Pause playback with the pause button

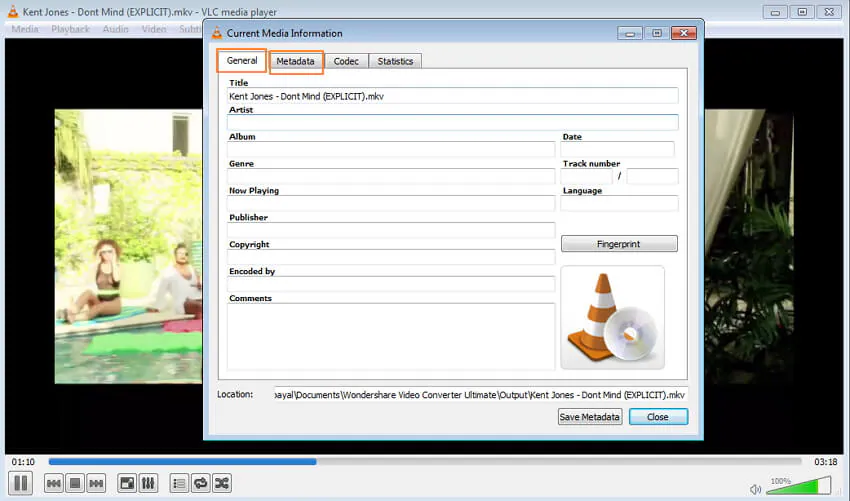tap(21, 483)
